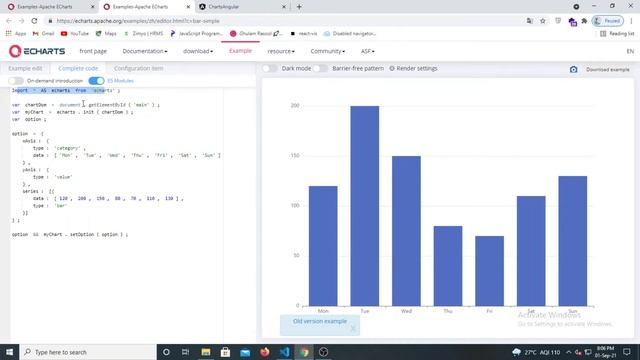Image resolution: width=640 pixels, height=360 pixels.
Task: Open File Explorer from the taskbar
Action: [206, 352]
